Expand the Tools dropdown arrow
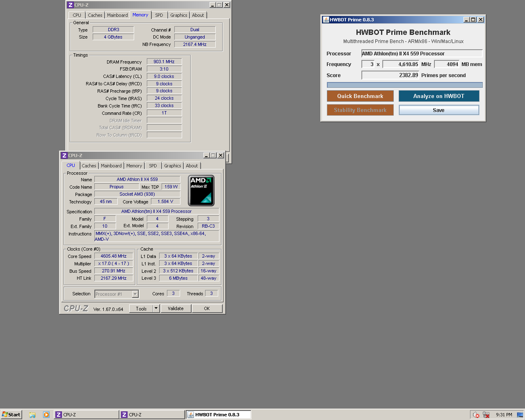 point(156,308)
